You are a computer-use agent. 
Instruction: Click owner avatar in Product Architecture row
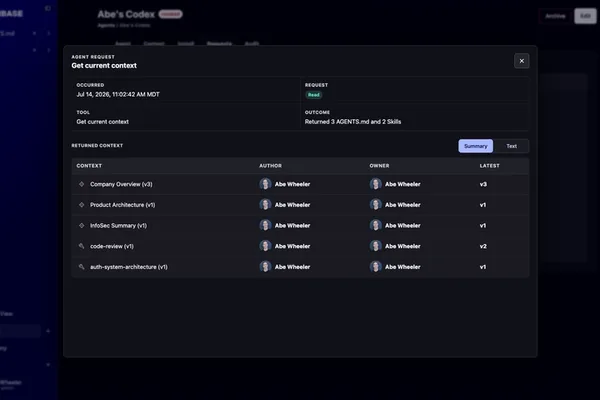pos(375,205)
